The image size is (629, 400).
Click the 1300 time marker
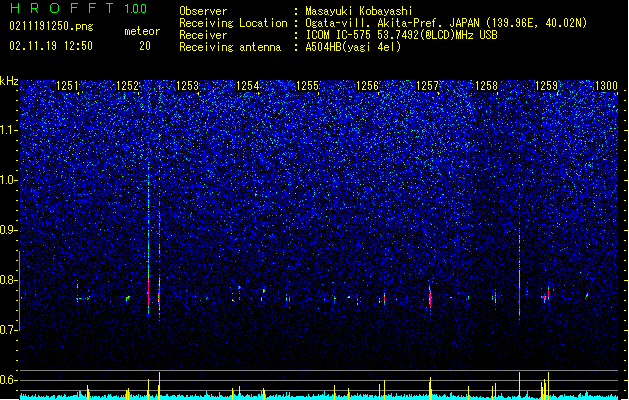[606, 86]
